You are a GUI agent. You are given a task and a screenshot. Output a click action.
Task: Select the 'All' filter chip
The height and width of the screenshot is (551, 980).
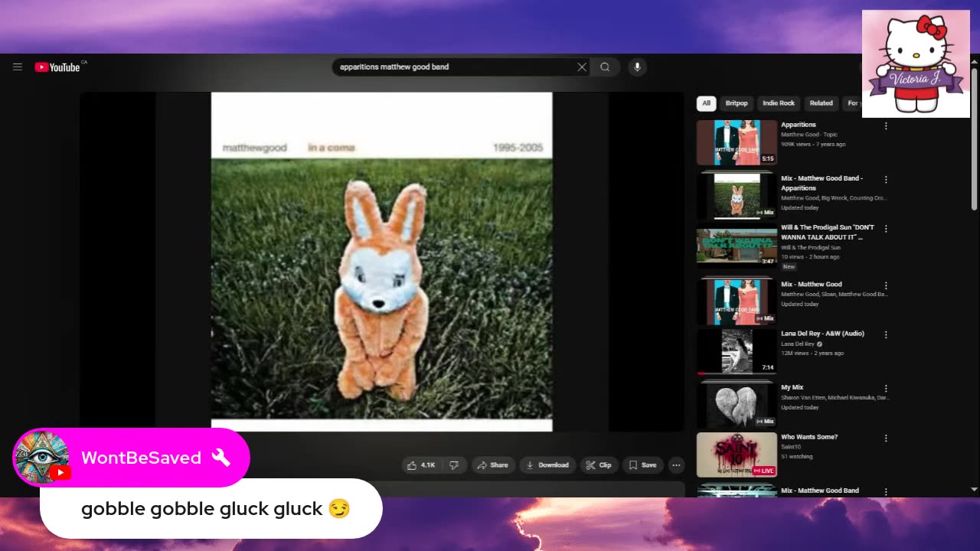706,103
